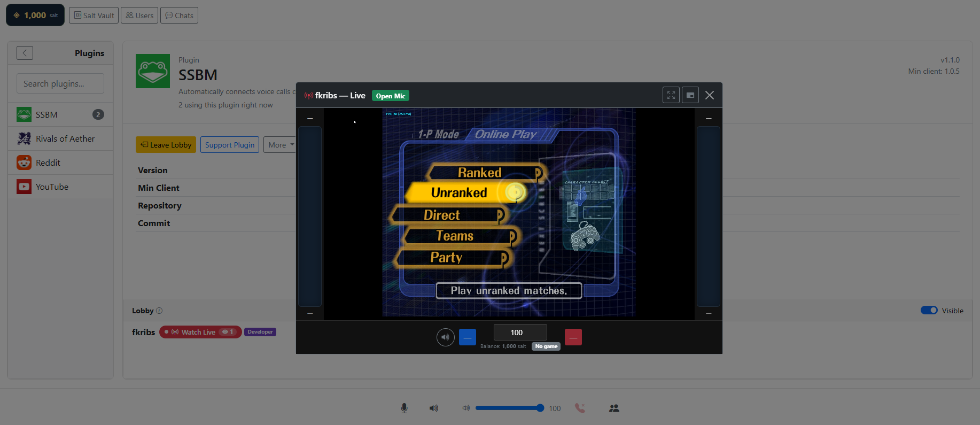Click the small volume icon beside the slider
This screenshot has width=980, height=425.
(466, 408)
